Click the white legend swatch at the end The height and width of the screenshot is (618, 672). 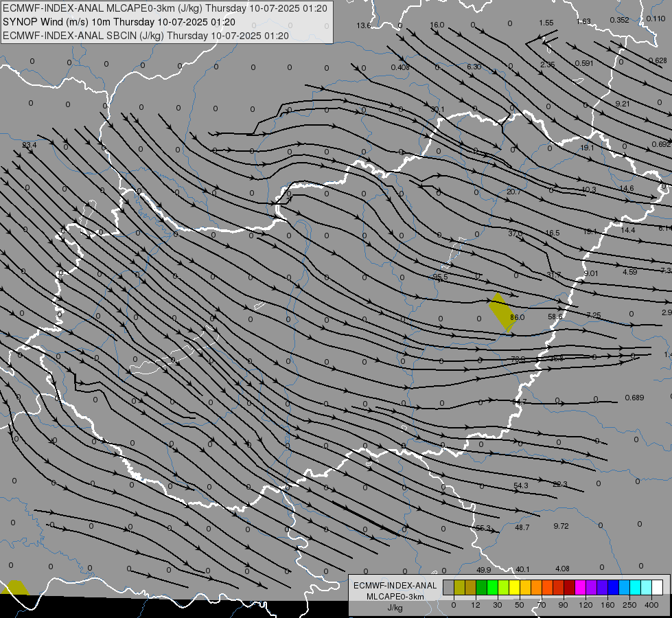click(657, 587)
